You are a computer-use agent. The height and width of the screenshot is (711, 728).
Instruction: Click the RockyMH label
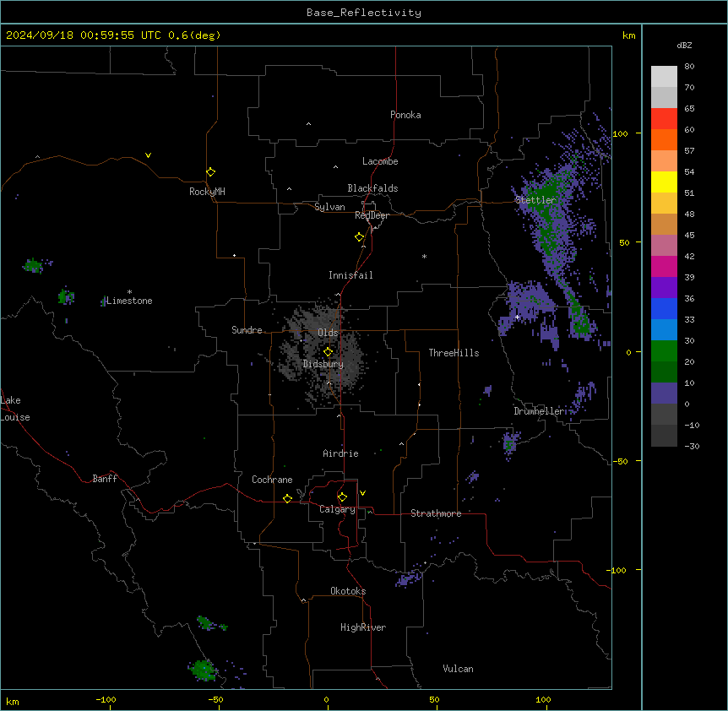click(207, 192)
